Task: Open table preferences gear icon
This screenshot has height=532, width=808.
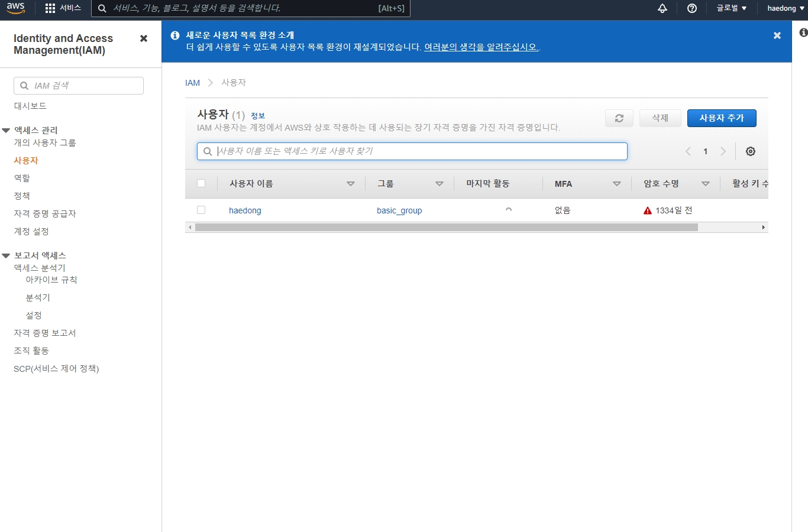Action: point(751,151)
